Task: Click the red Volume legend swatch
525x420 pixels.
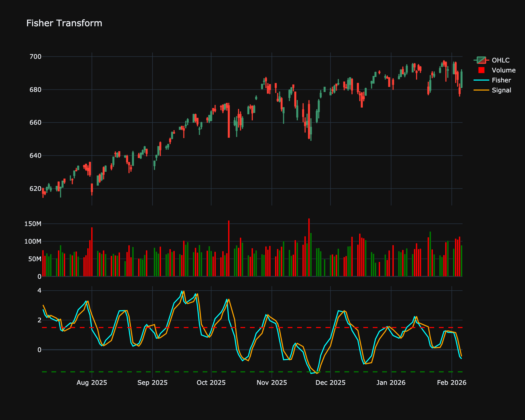Action: click(481, 70)
